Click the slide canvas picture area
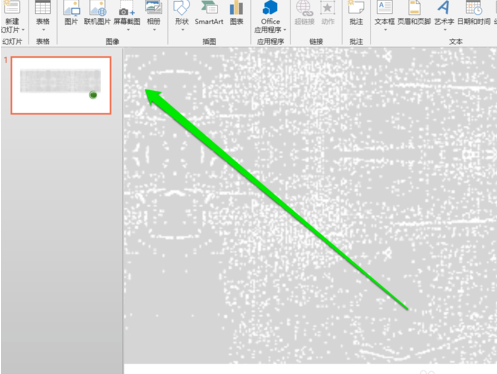The width and height of the screenshot is (497, 374). click(310, 206)
